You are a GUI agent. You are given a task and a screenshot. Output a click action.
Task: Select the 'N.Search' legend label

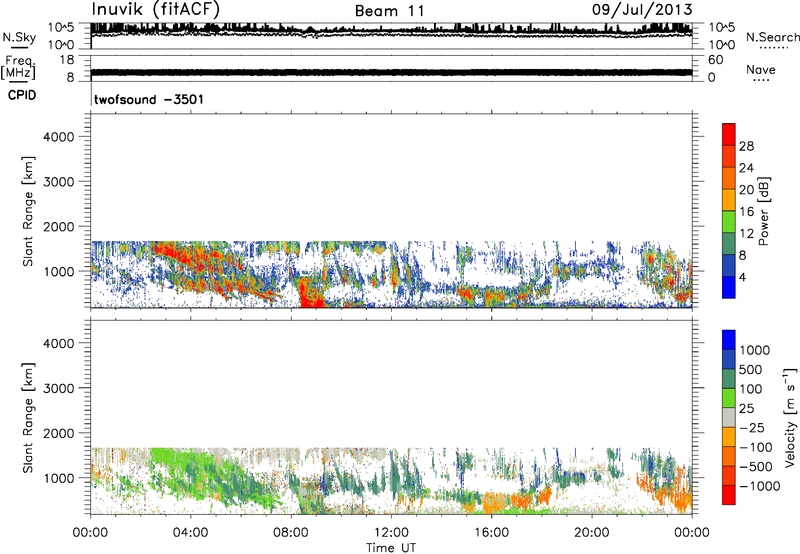pyautogui.click(x=772, y=37)
